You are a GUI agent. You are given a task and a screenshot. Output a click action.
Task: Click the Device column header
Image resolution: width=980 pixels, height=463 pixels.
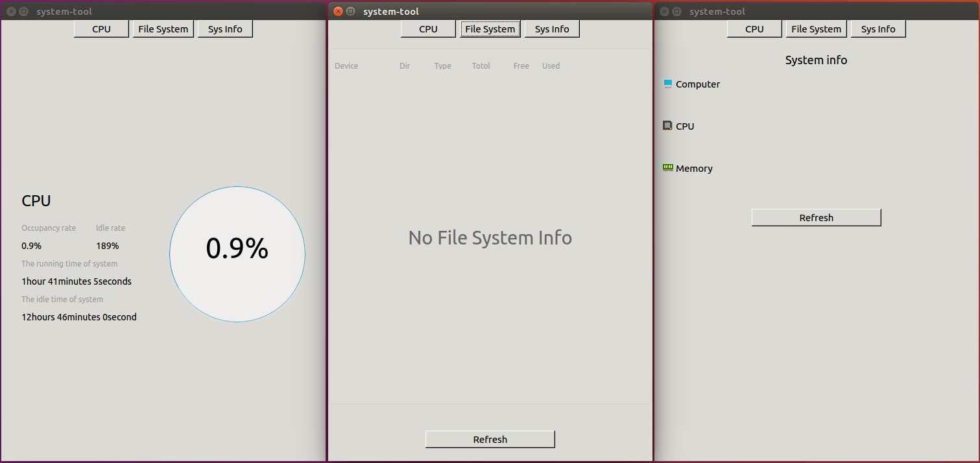click(346, 65)
